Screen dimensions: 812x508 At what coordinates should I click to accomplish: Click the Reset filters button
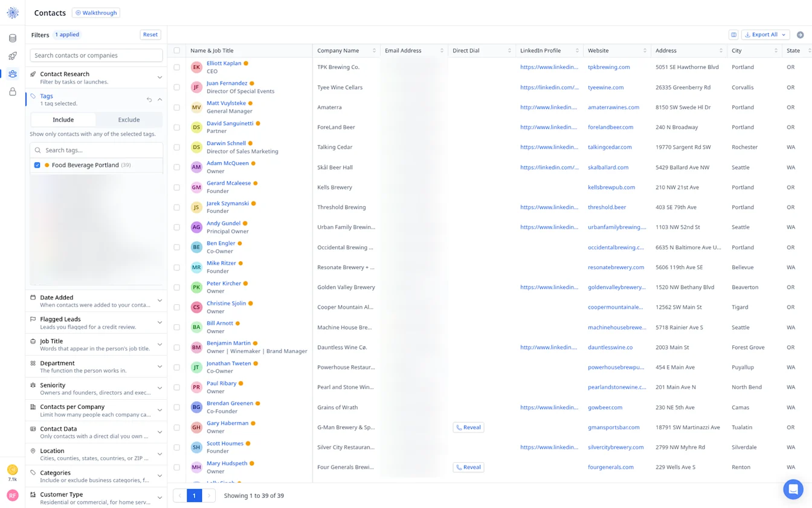tap(150, 34)
